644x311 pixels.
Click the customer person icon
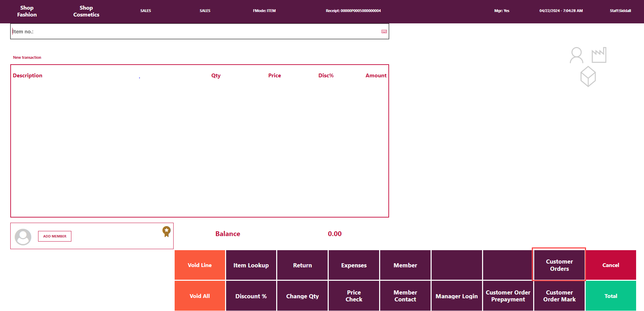tap(576, 55)
